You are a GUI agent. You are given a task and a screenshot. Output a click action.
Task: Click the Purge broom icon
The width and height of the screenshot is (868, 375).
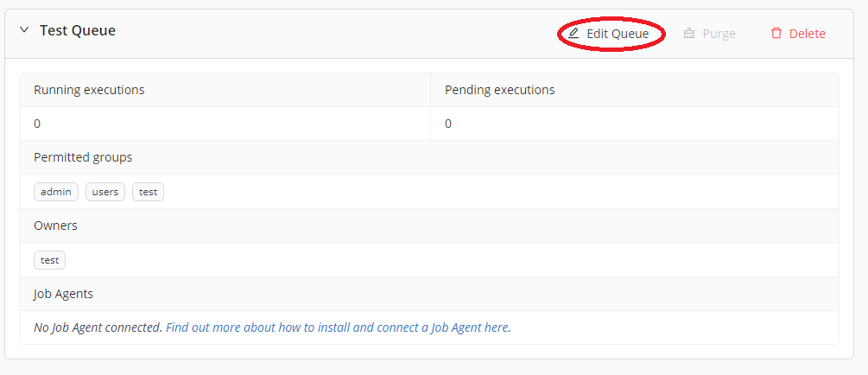689,34
